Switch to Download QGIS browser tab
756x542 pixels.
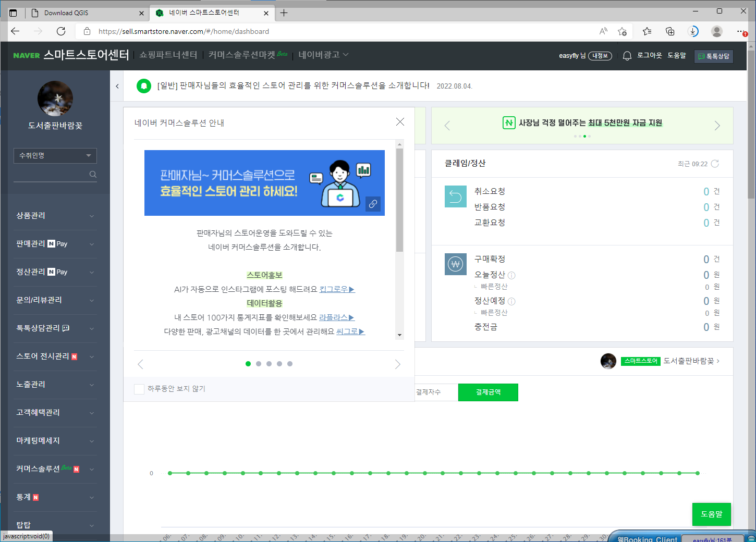87,13
